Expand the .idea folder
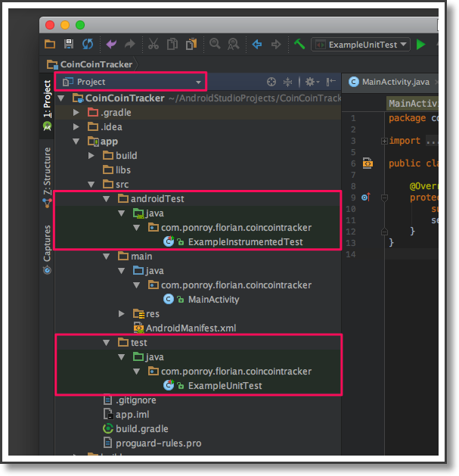459x476 pixels. point(76,127)
